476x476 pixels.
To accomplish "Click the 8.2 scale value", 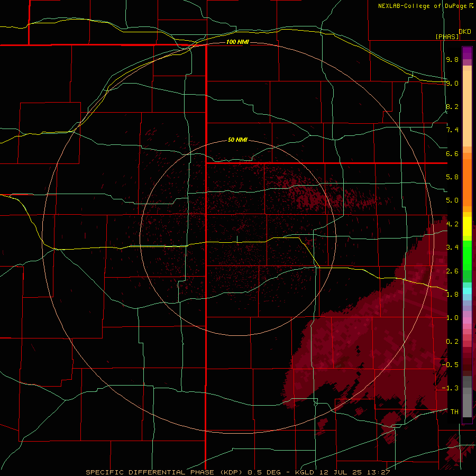I will tap(452, 106).
